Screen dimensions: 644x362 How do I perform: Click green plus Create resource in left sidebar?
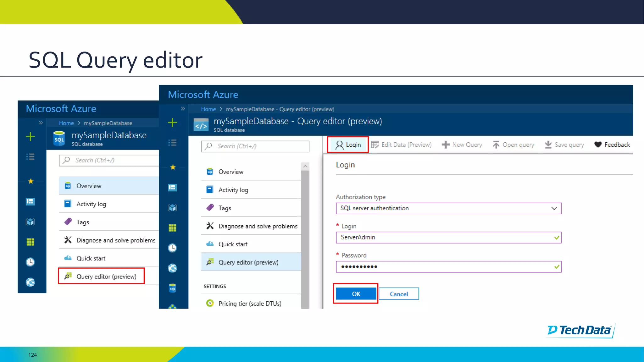point(30,136)
